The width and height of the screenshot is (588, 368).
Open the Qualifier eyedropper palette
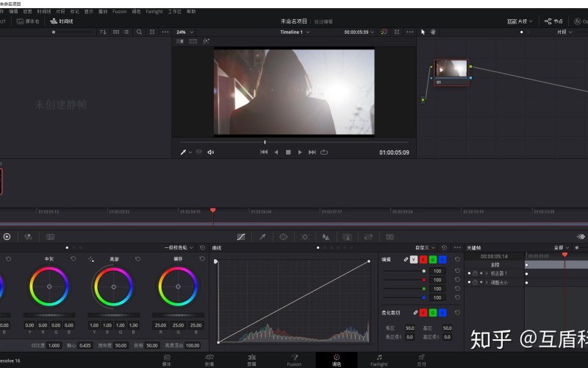coord(262,237)
